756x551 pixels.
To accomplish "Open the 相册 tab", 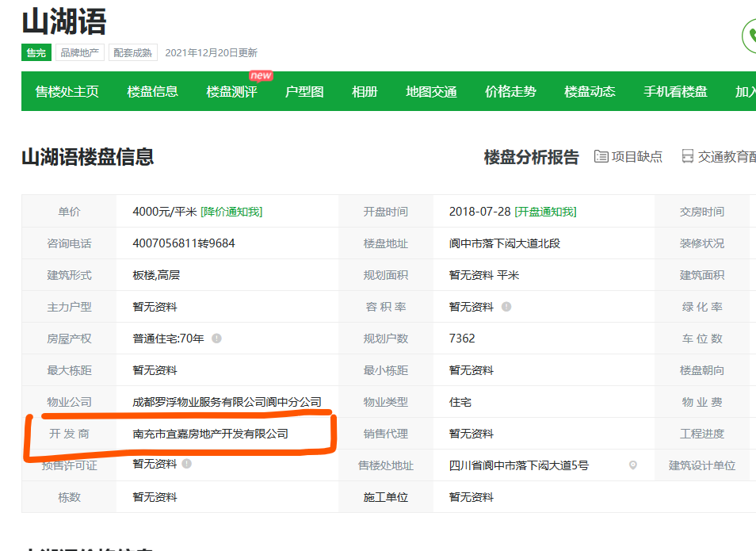I will coord(365,92).
